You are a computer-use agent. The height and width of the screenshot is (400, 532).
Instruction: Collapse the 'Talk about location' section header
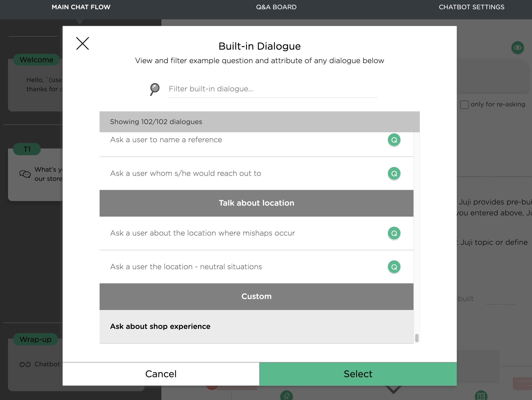coord(256,203)
